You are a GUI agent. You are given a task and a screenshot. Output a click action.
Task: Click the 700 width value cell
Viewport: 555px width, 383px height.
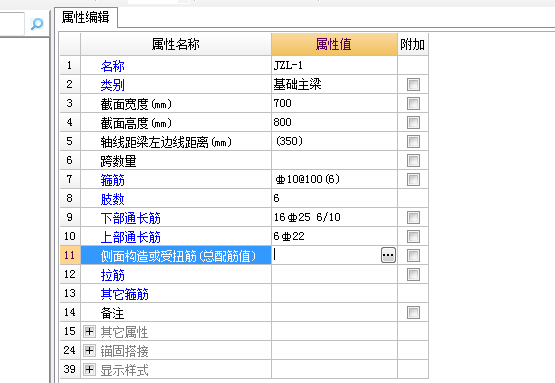[334, 103]
